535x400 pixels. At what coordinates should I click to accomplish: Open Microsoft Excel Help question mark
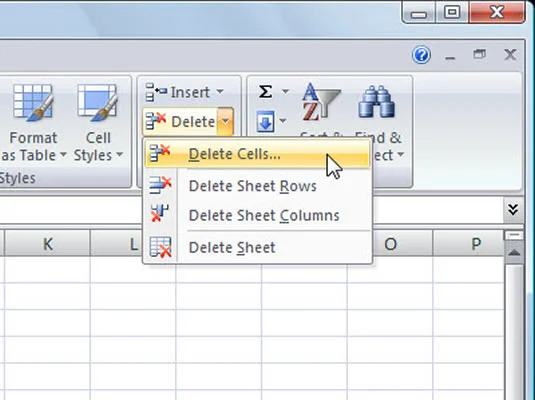pos(421,55)
